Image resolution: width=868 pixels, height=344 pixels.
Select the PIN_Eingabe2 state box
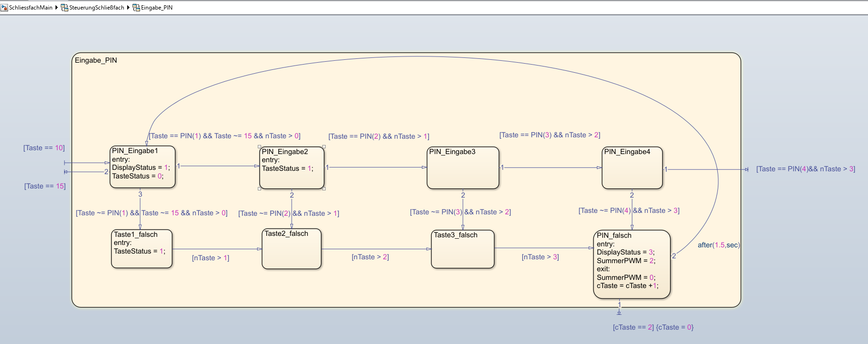click(x=292, y=180)
